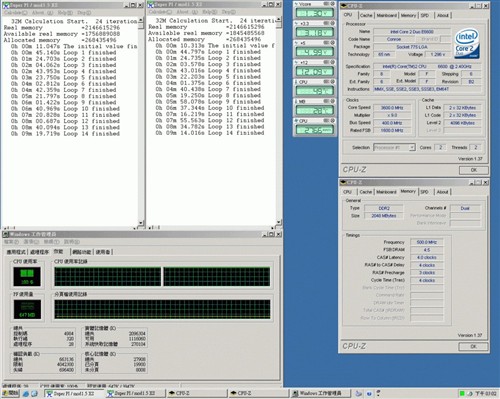Open the 選項 (Options) menu in Task Manager
Image resolution: width=500 pixels, height=399 pixels.
pyautogui.click(x=31, y=242)
